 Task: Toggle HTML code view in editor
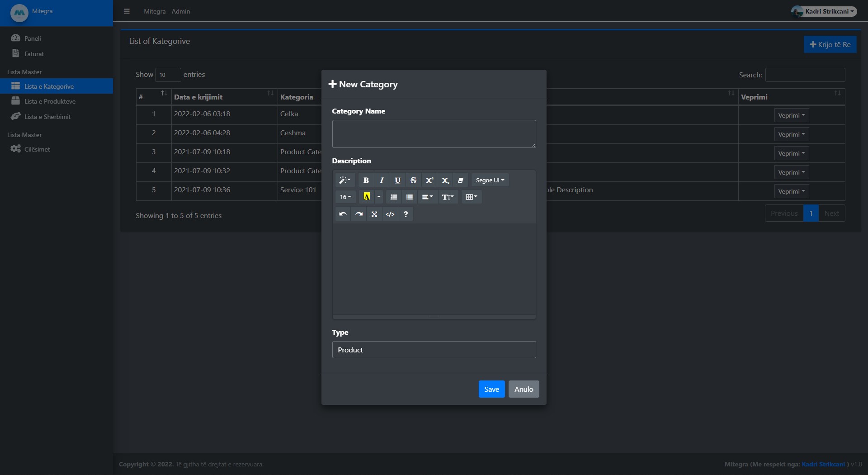[390, 214]
